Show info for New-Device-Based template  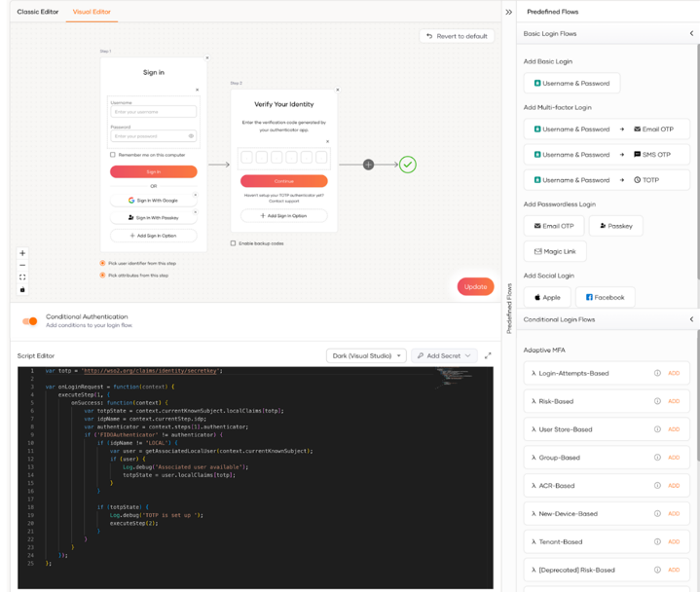coord(657,514)
